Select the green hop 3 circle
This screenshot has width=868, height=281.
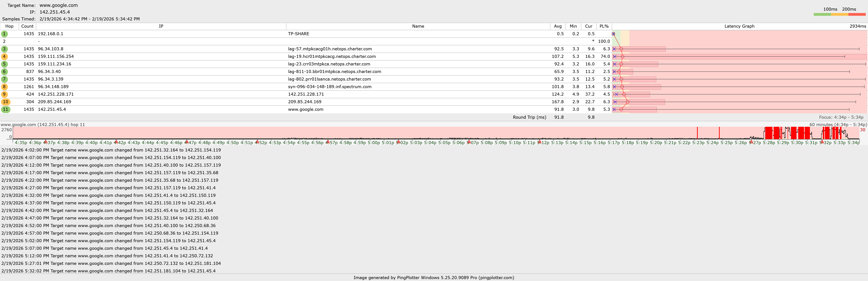[4, 49]
